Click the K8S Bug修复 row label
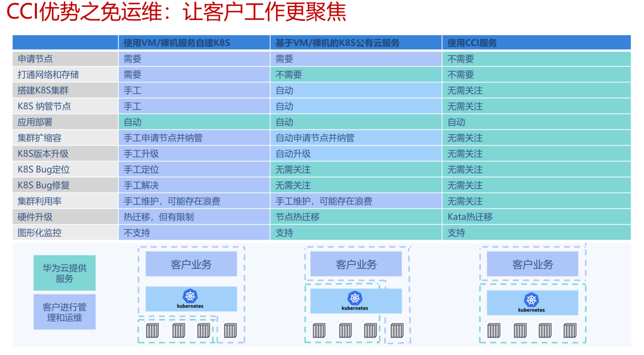 [65, 185]
